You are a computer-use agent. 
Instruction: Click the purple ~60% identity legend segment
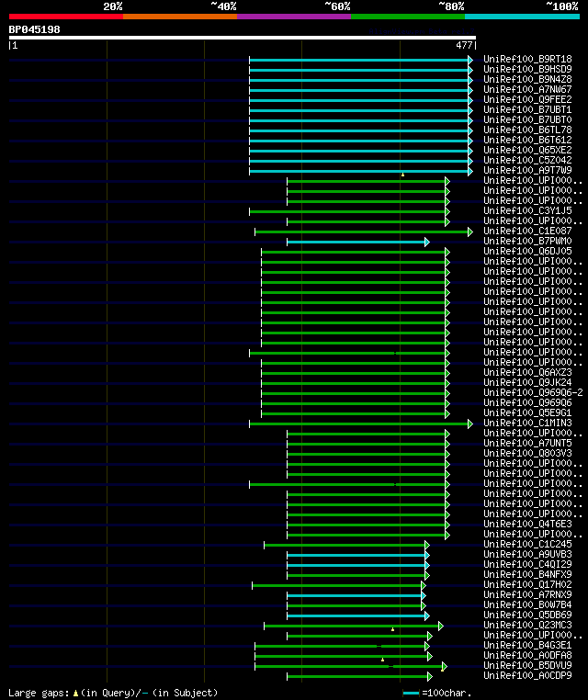[x=294, y=17]
